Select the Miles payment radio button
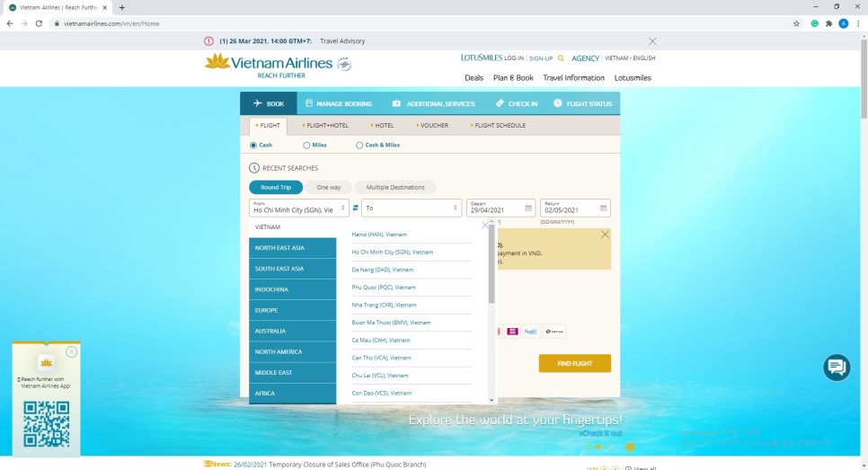 [306, 145]
